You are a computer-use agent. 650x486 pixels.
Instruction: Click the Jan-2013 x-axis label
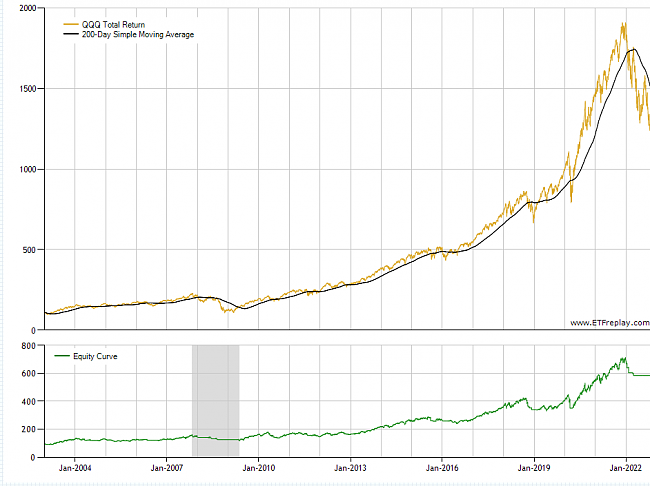[x=350, y=468]
